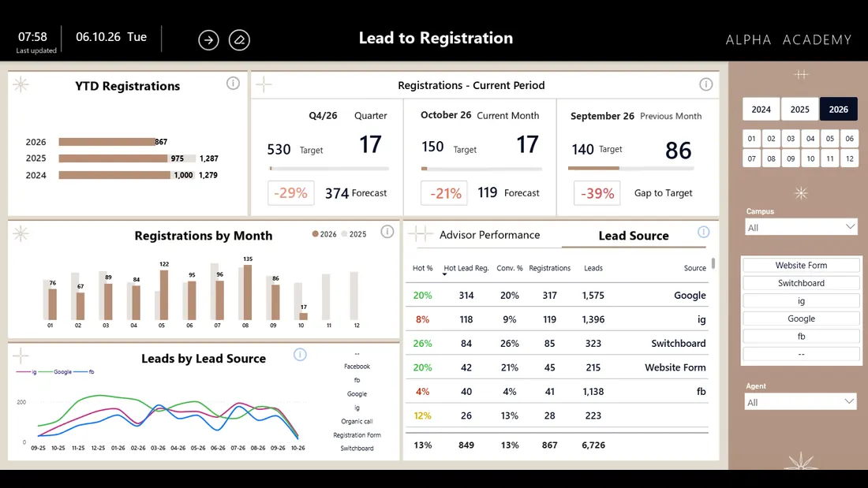Expand the Campus dropdown

[x=801, y=227]
